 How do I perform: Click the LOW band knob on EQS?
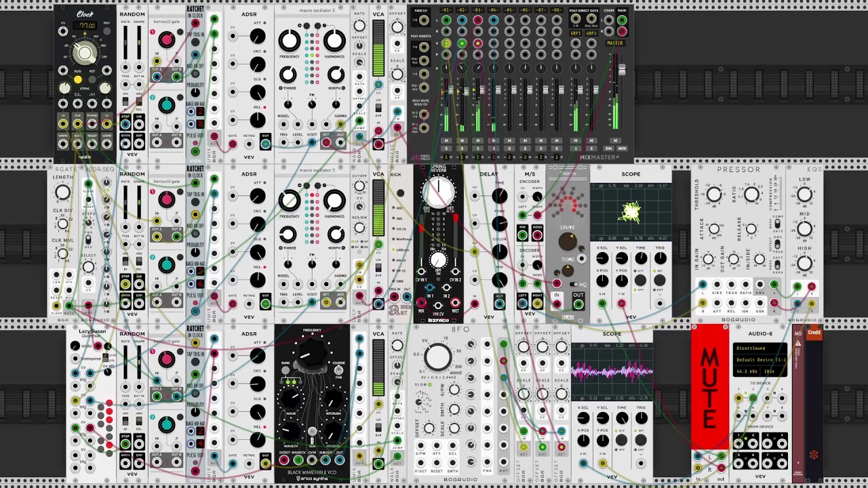pyautogui.click(x=805, y=195)
